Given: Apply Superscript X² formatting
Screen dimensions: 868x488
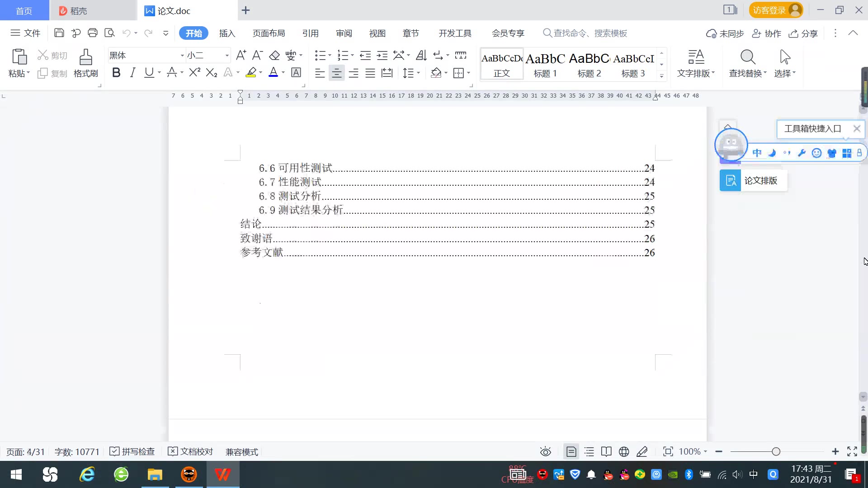Looking at the screenshot, I should point(195,72).
